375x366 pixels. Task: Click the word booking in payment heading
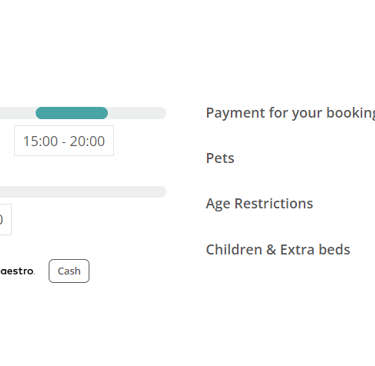coord(351,114)
